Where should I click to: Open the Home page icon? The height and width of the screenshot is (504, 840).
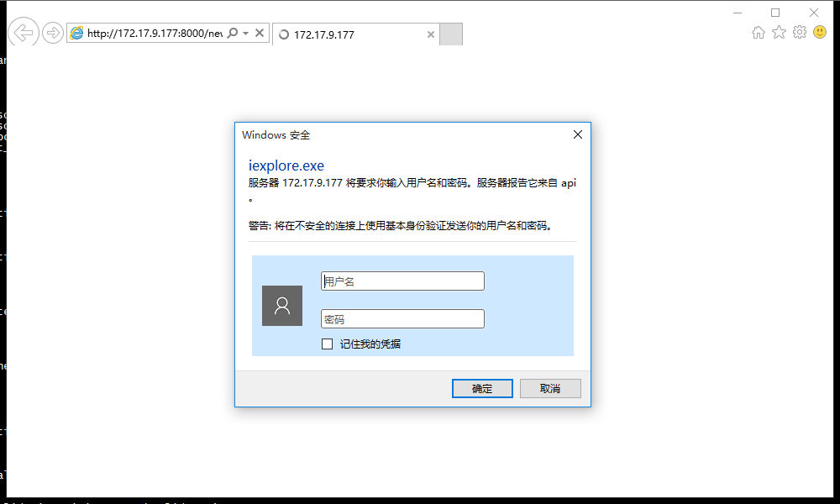758,32
